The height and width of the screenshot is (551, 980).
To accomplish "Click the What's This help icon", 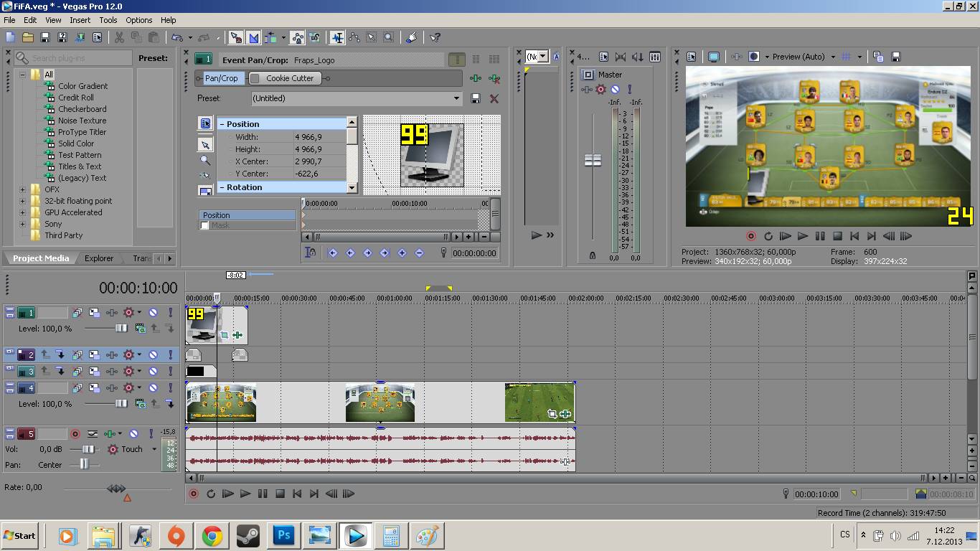I will 435,37.
